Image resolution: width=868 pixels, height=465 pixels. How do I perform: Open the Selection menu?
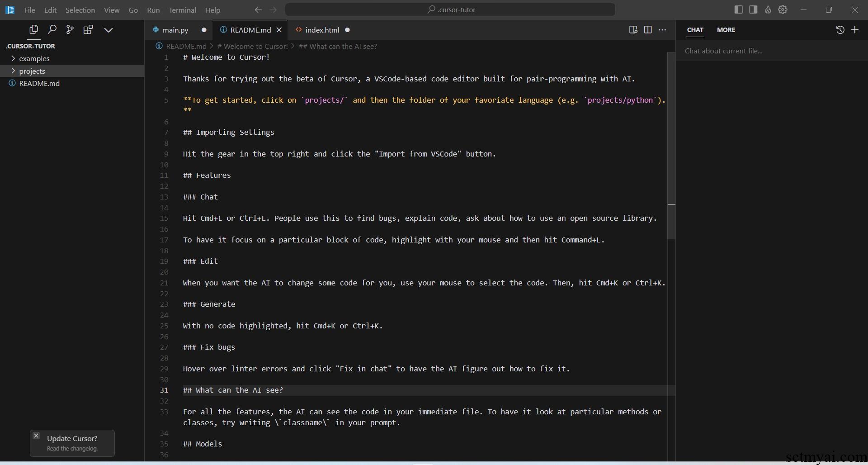coord(80,10)
